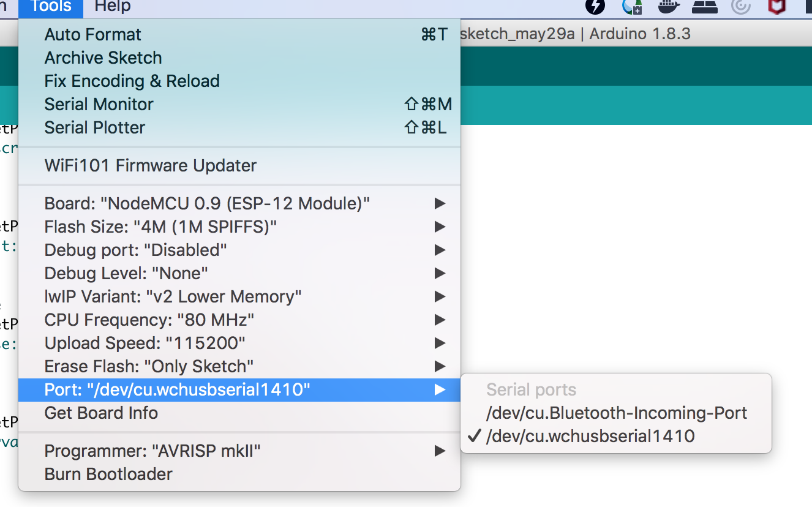Screen dimensions: 812x507
Task: Open the Help menu
Action: tap(113, 7)
